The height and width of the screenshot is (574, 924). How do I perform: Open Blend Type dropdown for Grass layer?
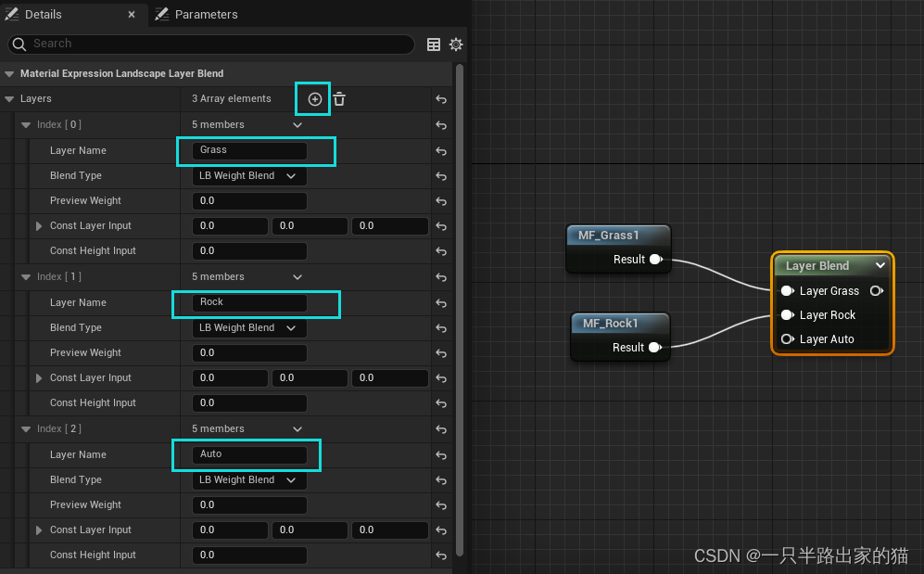249,175
